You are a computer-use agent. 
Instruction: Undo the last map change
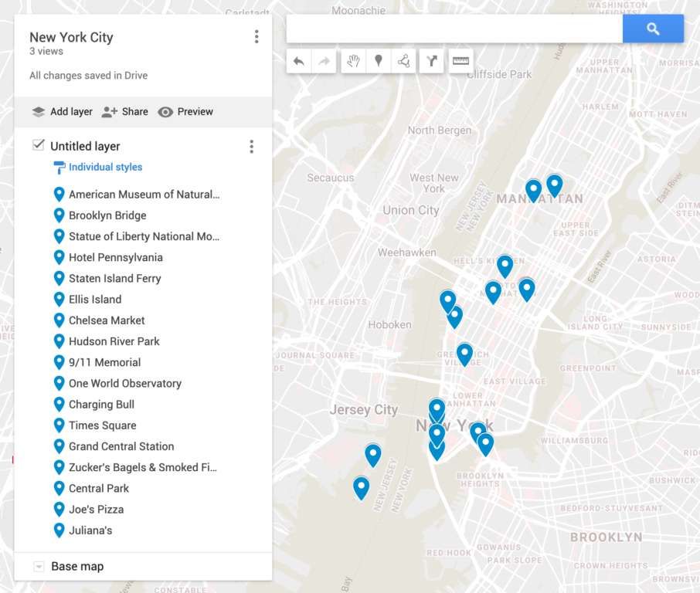[x=299, y=61]
